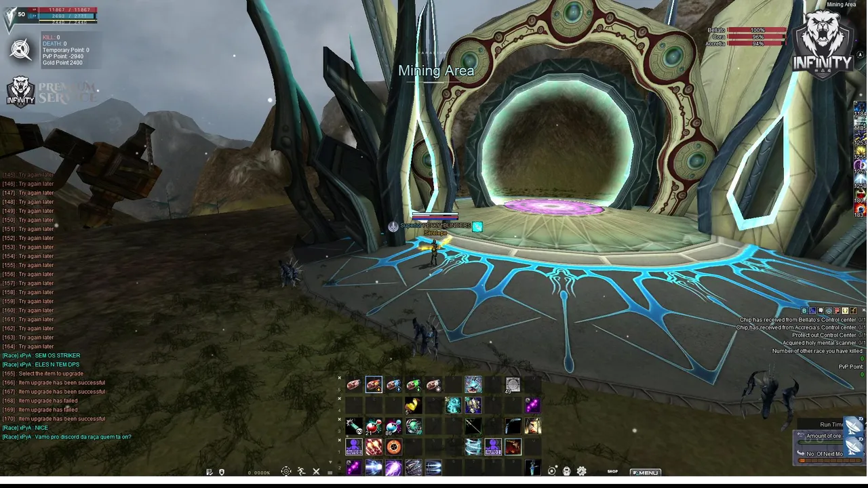Select the blue character tab icon in quest panel
The height and width of the screenshot is (488, 868).
click(x=812, y=310)
